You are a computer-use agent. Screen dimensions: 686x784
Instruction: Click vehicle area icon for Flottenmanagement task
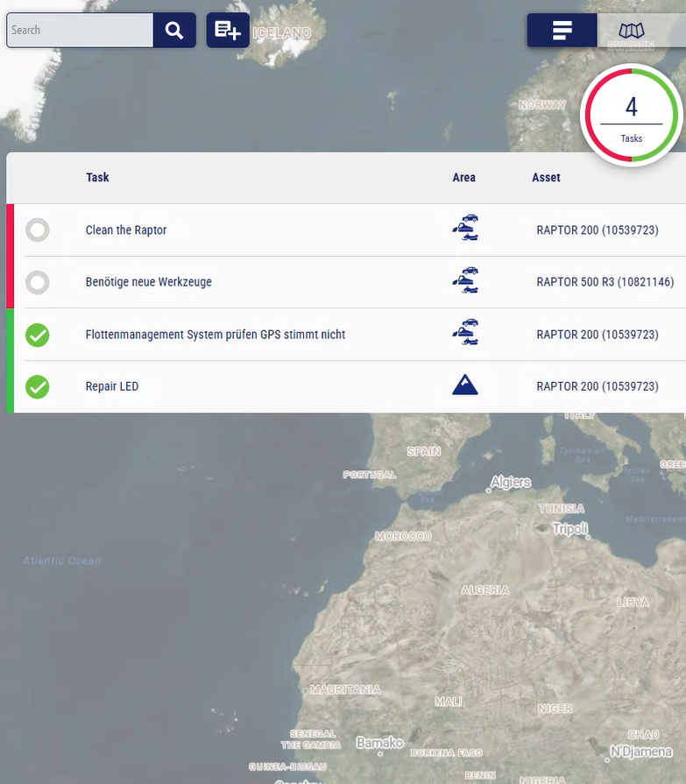point(465,334)
